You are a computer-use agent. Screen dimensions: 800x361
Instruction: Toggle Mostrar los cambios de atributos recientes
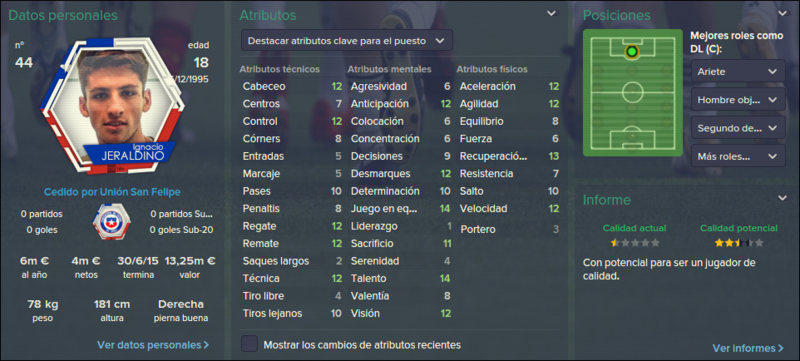coord(249,344)
